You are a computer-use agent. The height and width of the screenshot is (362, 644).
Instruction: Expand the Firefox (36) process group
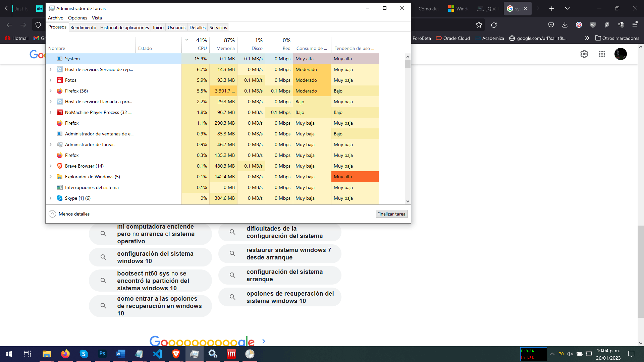[x=51, y=91]
